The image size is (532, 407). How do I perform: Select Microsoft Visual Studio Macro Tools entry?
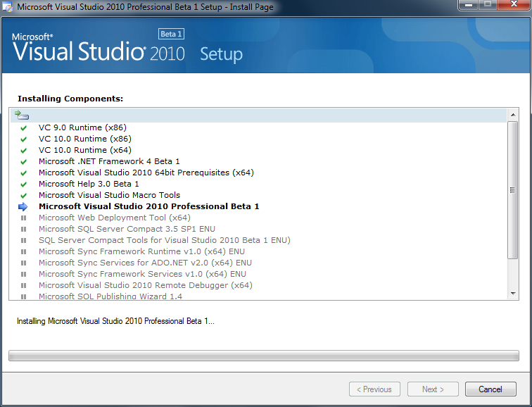pyautogui.click(x=109, y=195)
